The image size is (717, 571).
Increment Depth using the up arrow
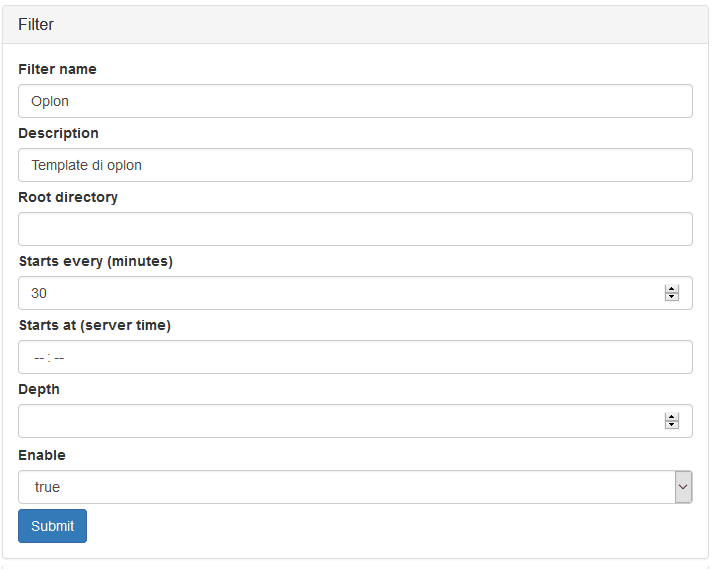[x=672, y=417]
